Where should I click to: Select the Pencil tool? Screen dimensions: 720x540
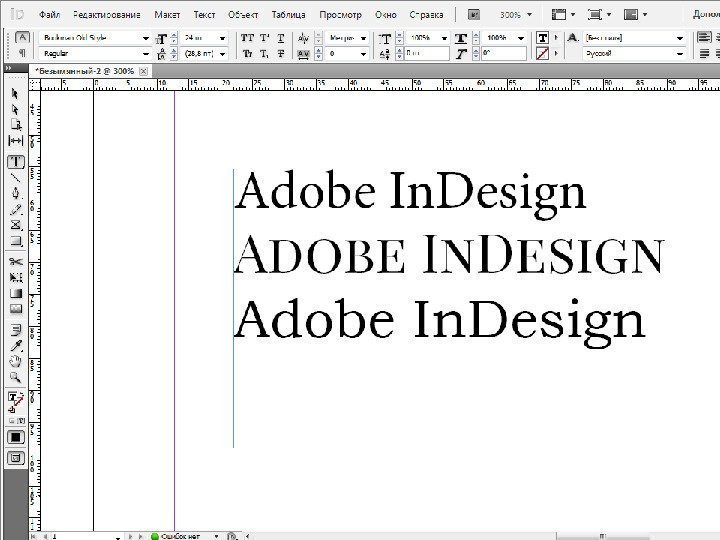pos(15,209)
